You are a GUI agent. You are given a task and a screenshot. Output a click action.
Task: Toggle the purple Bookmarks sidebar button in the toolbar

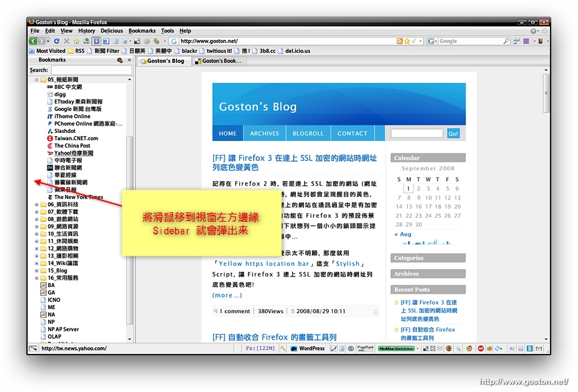(96, 41)
